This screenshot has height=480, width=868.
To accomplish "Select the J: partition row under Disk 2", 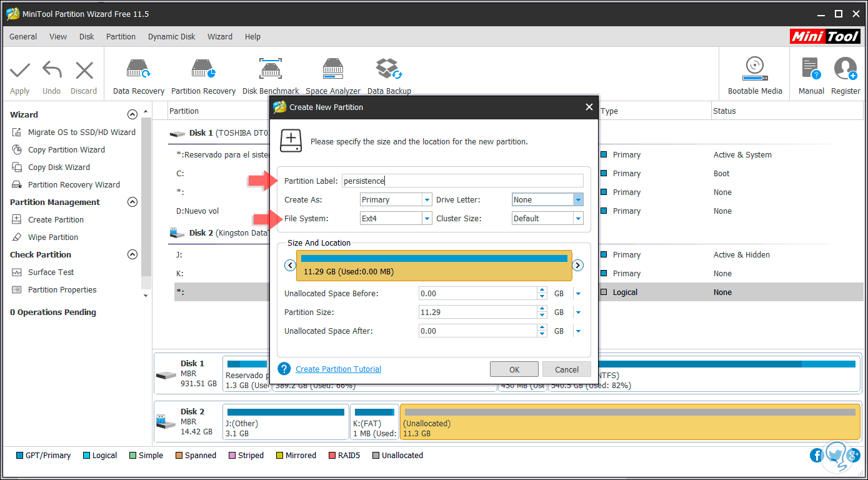I will [x=179, y=254].
